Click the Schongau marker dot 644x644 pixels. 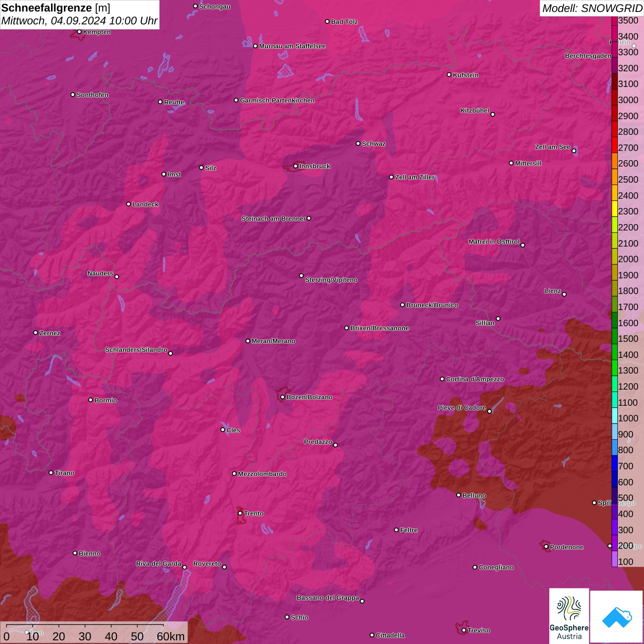click(195, 6)
